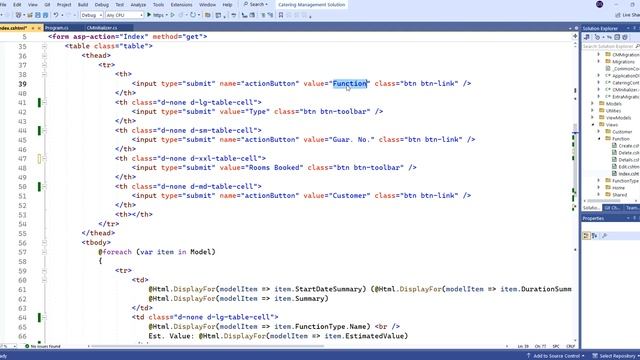Open the Window menu

coord(207,4)
